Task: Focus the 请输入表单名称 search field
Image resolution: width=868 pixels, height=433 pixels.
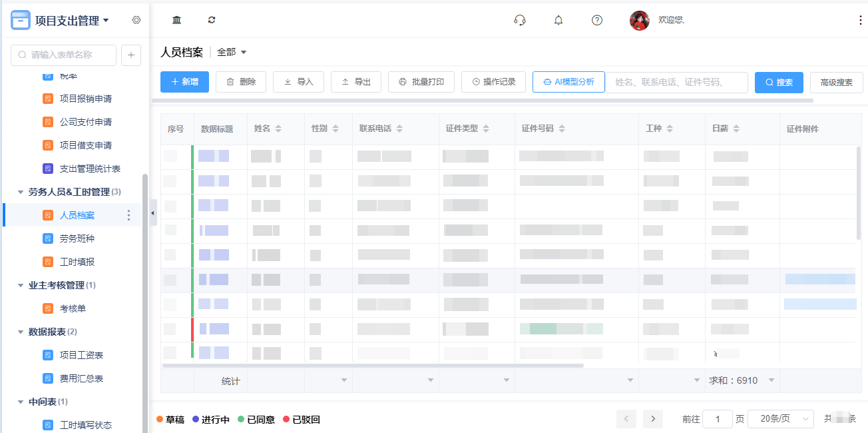Action: (x=63, y=55)
